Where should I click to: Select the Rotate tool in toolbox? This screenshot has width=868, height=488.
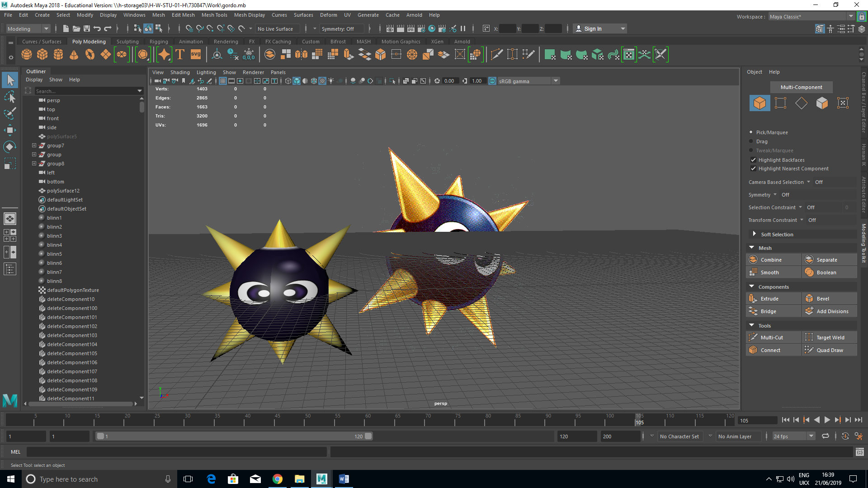coord(9,147)
